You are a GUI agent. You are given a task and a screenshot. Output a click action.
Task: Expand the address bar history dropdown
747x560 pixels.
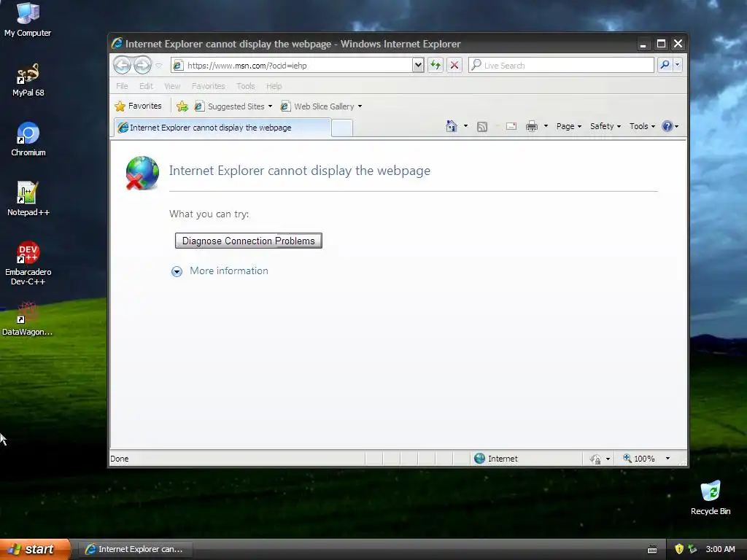(x=418, y=65)
